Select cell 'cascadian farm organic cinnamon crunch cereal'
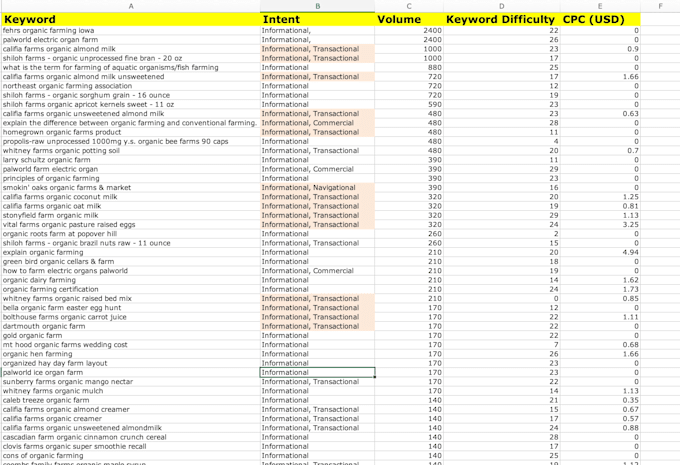Viewport: 680px width, 465px height. tap(131, 437)
